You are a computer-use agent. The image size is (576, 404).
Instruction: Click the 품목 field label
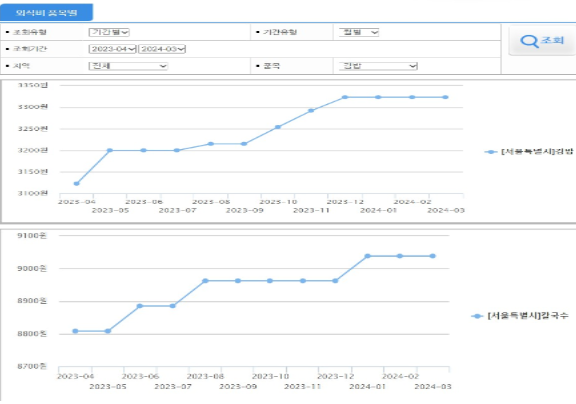pos(271,66)
